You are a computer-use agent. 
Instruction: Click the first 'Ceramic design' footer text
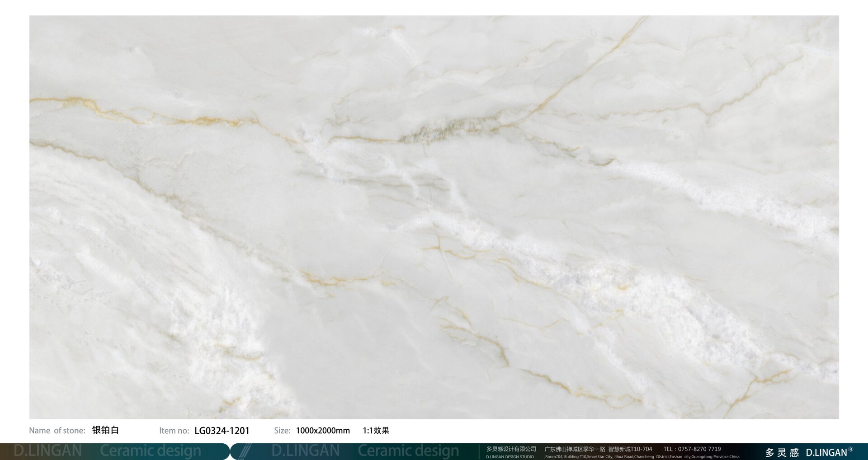point(150,451)
